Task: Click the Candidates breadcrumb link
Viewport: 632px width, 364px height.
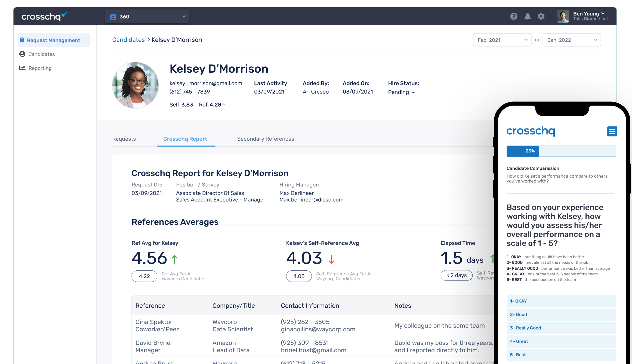Action: (128, 40)
